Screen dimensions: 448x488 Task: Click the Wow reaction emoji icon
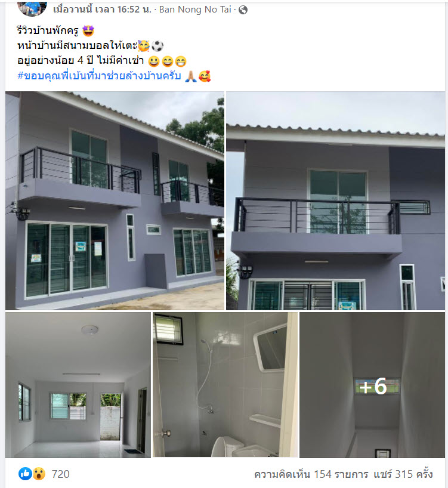[x=39, y=474]
